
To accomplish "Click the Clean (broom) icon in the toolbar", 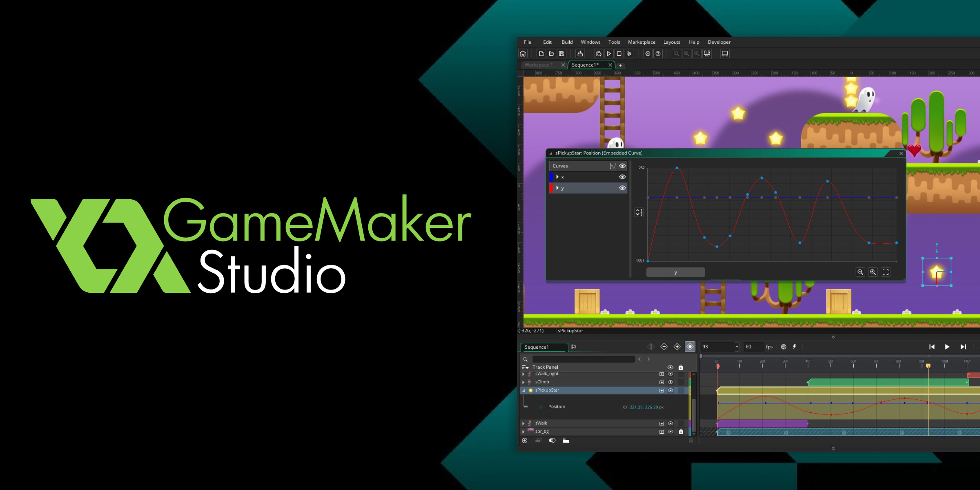I will (629, 53).
